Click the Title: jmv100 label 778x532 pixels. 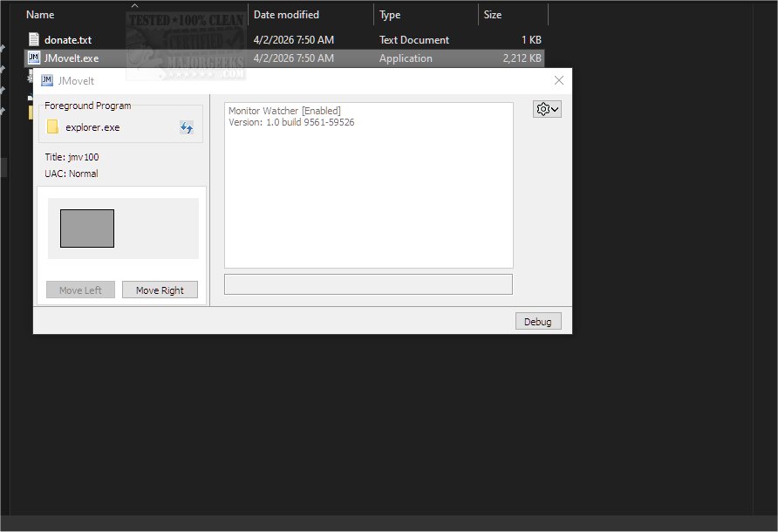click(72, 157)
